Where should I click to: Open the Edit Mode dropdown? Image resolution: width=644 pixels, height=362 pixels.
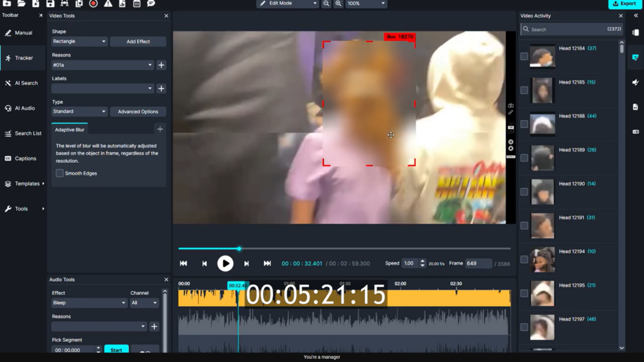(288, 4)
